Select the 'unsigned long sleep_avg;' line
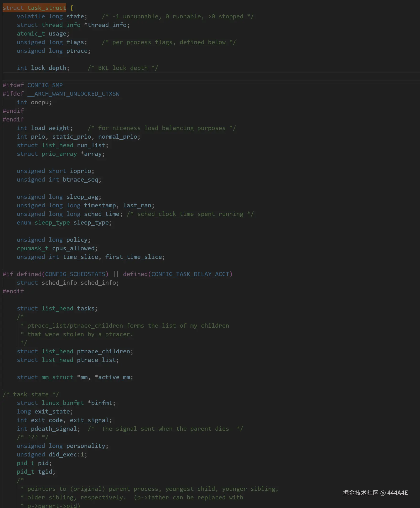Viewport: 420px width, 508px height. [59, 197]
